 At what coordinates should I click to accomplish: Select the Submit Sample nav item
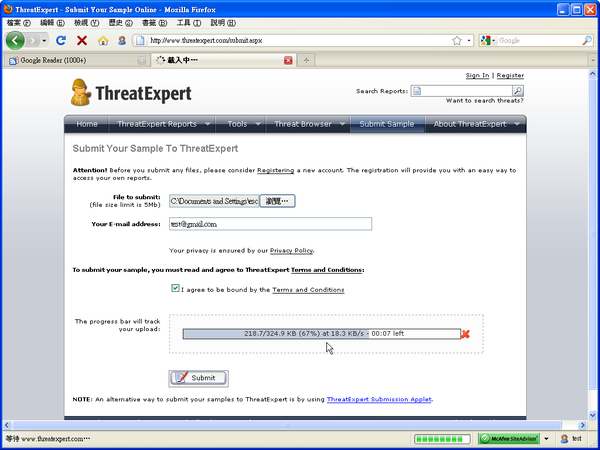(x=387, y=124)
